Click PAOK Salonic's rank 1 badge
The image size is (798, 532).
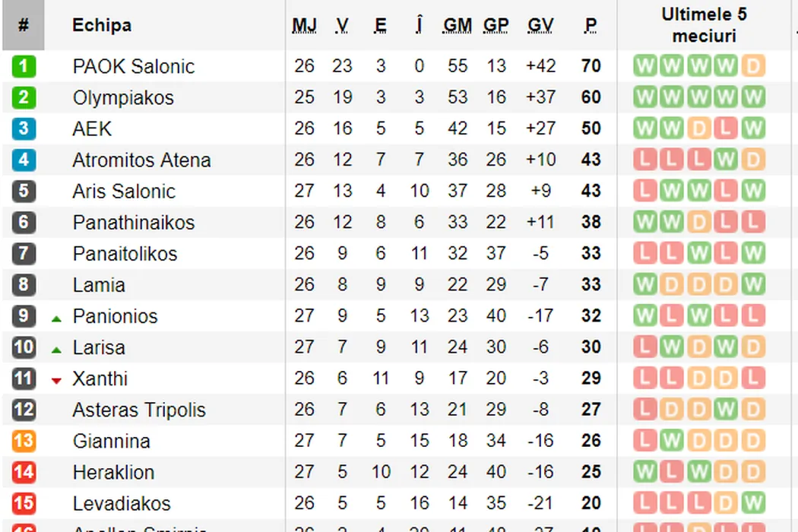(24, 66)
